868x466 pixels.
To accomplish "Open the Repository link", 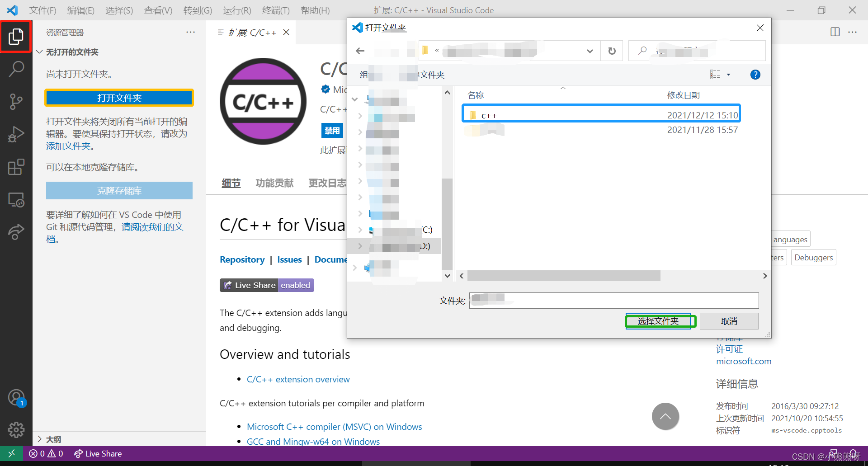I will point(242,259).
